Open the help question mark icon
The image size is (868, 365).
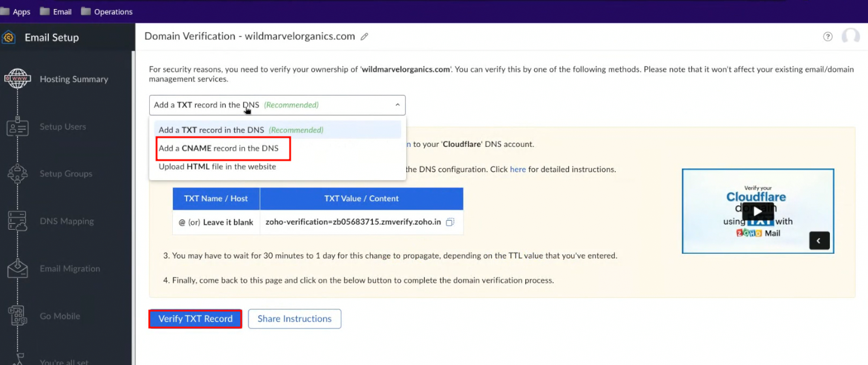tap(828, 37)
